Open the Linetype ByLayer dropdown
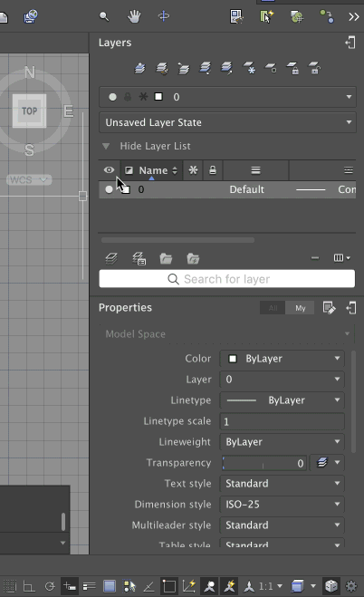This screenshot has width=364, height=597. pos(282,400)
